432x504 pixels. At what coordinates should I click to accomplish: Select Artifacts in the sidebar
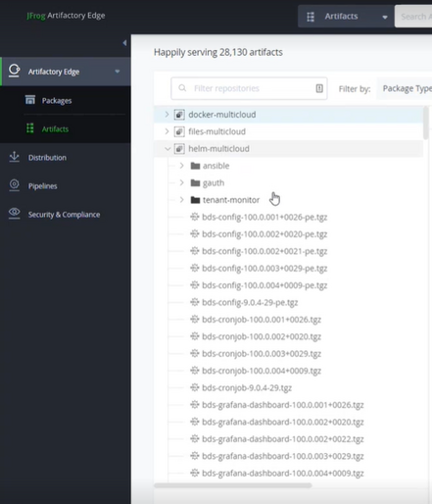coord(55,128)
